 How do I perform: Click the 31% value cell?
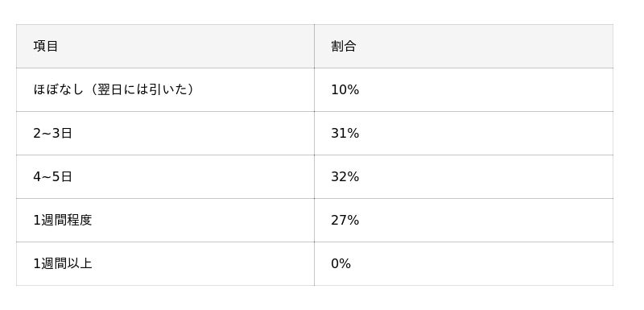point(464,133)
